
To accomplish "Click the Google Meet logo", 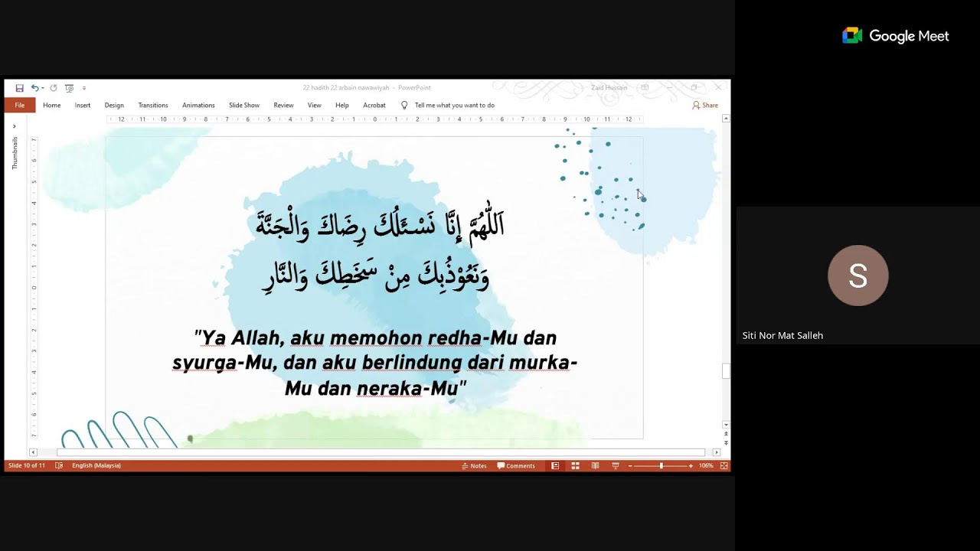I will 895,36.
